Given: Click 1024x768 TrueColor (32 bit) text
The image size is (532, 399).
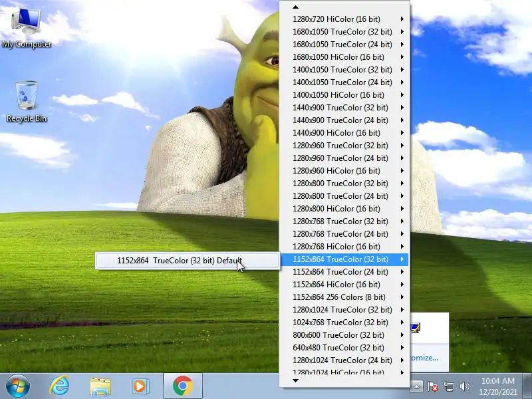Looking at the screenshot, I should pyautogui.click(x=340, y=323).
